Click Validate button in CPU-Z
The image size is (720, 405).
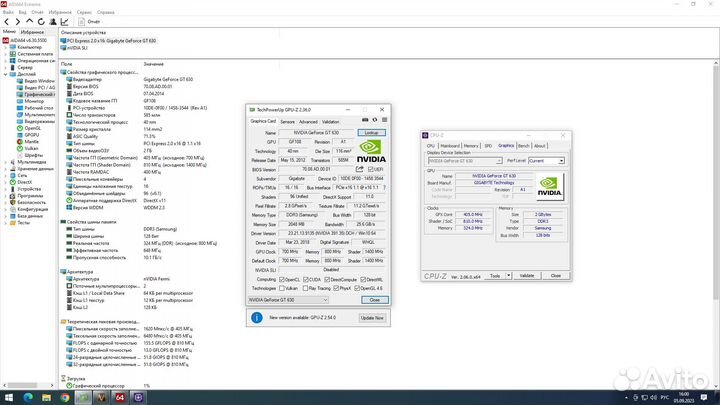(x=527, y=276)
